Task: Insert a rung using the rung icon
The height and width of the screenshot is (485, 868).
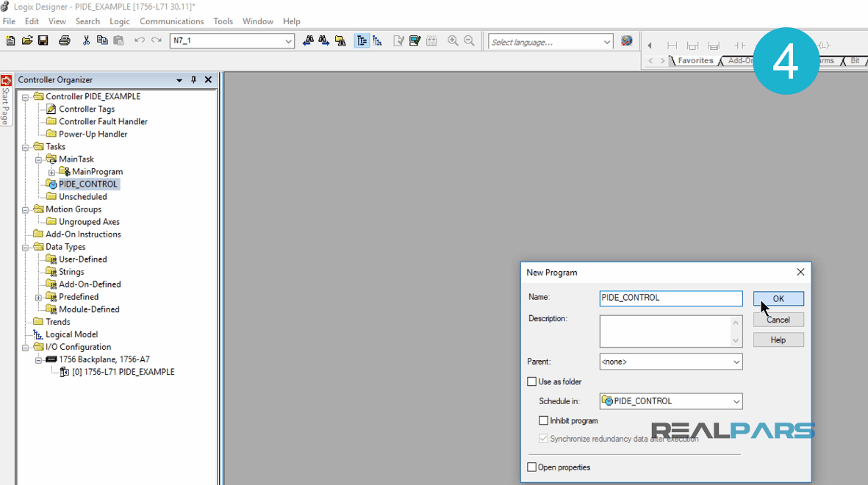Action: pos(672,46)
